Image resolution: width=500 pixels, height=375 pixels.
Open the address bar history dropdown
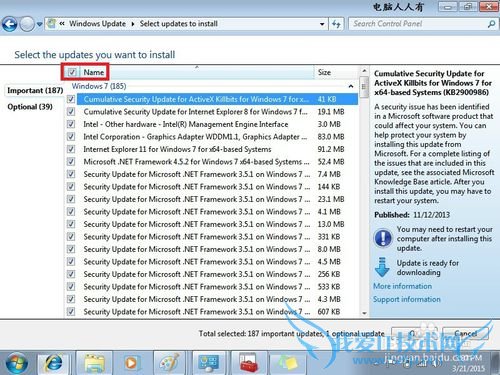click(322, 24)
